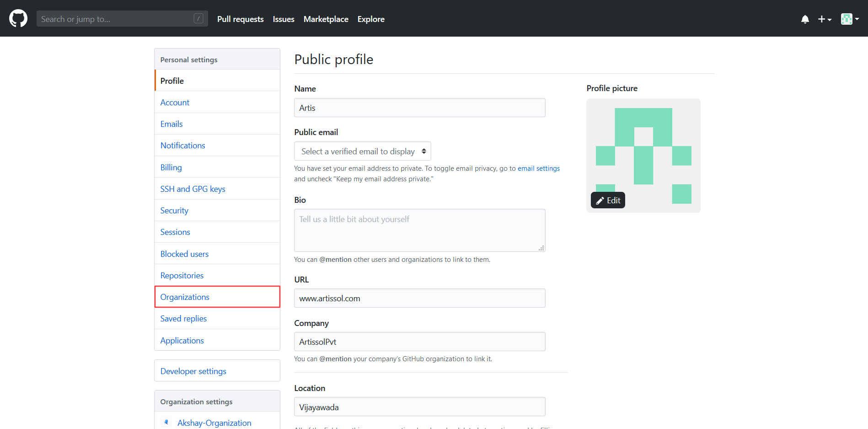Click the slash shortcut icon in search box
868x429 pixels.
(x=198, y=18)
